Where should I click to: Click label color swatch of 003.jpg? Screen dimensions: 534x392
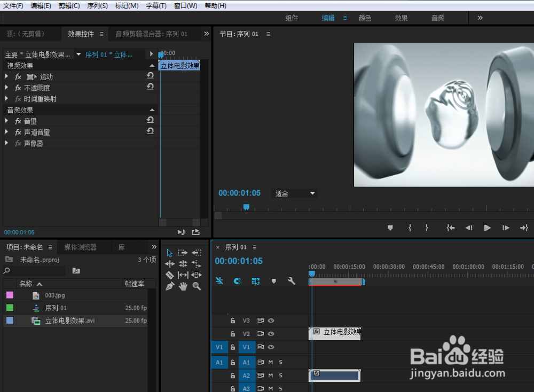[x=10, y=295]
